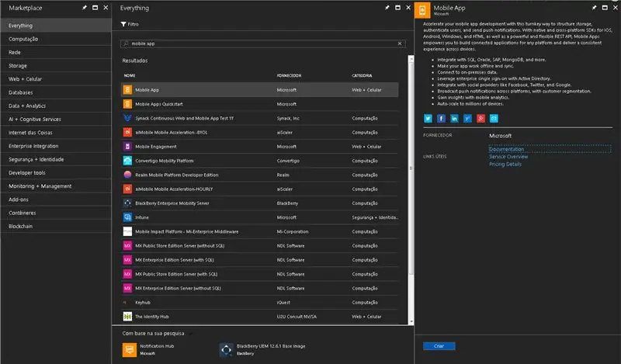Collapse the Com base na sua pesquisa section
This screenshot has height=364, width=621.
point(190,334)
